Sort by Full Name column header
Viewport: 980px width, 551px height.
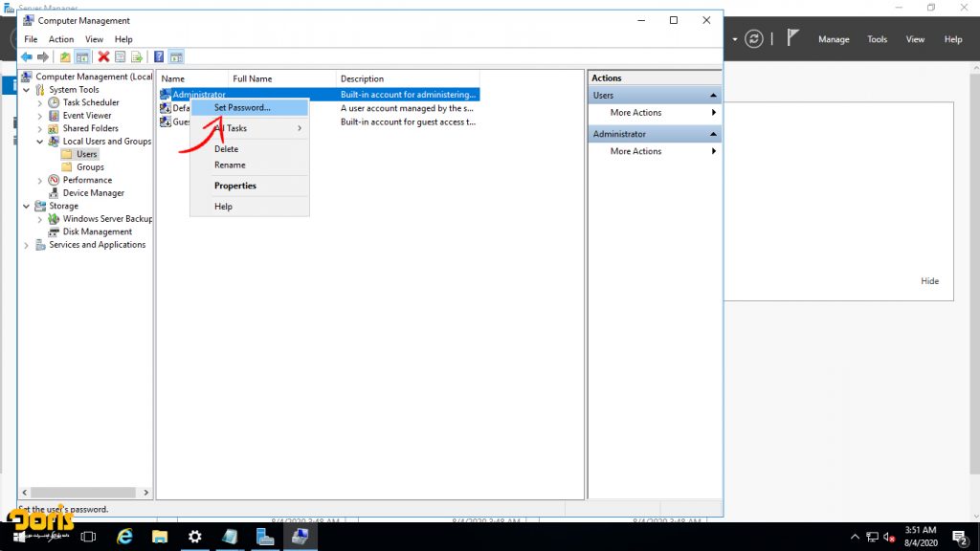click(282, 78)
